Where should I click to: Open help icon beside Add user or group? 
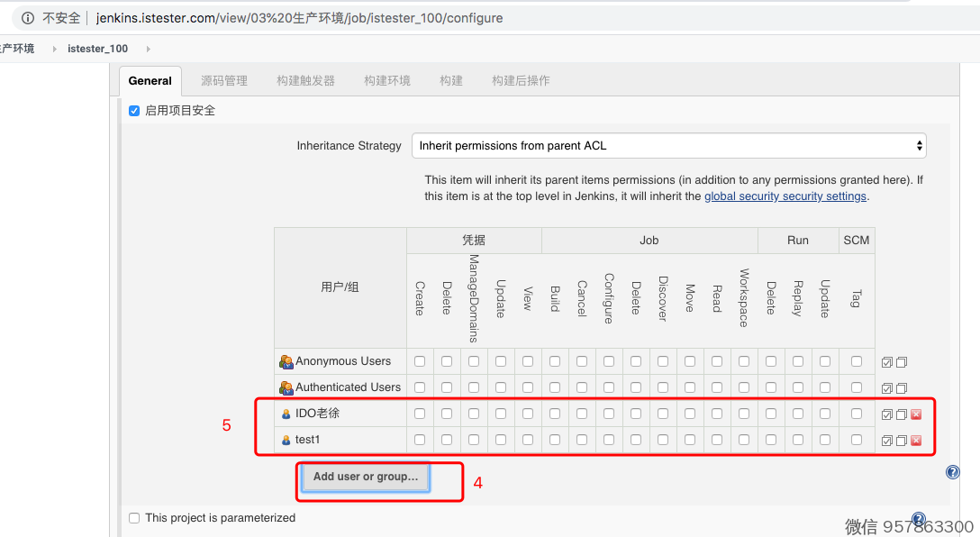pyautogui.click(x=952, y=472)
